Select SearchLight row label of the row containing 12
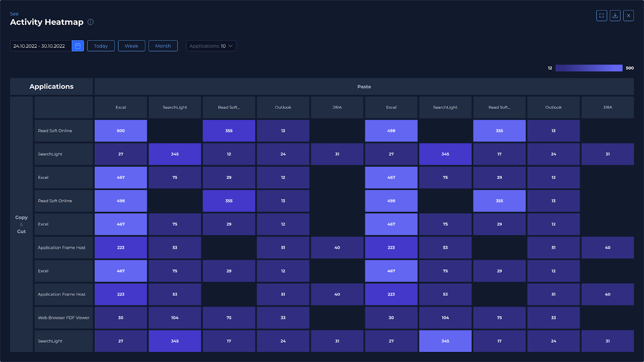The image size is (644, 362). [x=64, y=154]
